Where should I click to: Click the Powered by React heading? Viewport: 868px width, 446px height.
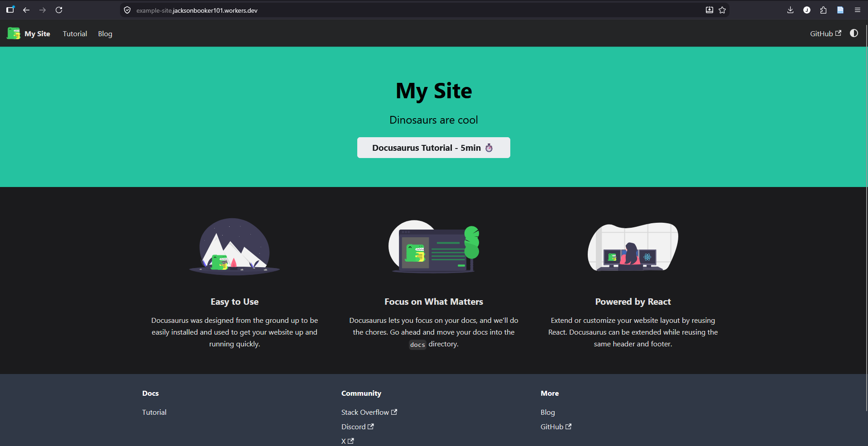(633, 302)
